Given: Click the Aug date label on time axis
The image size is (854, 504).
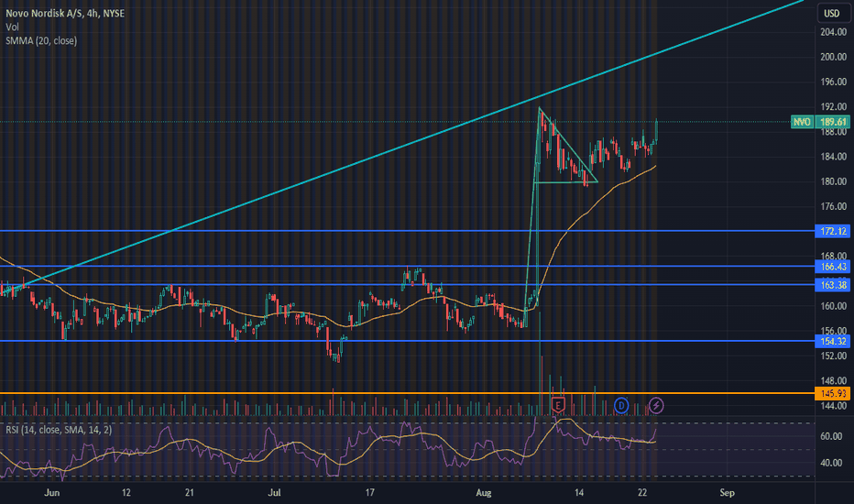Looking at the screenshot, I should tap(484, 493).
